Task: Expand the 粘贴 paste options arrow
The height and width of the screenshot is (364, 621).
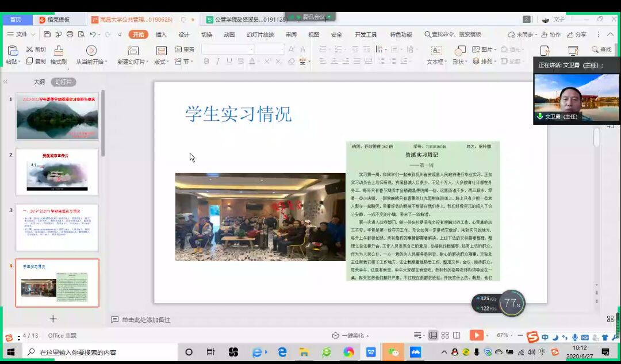Action: click(19, 62)
